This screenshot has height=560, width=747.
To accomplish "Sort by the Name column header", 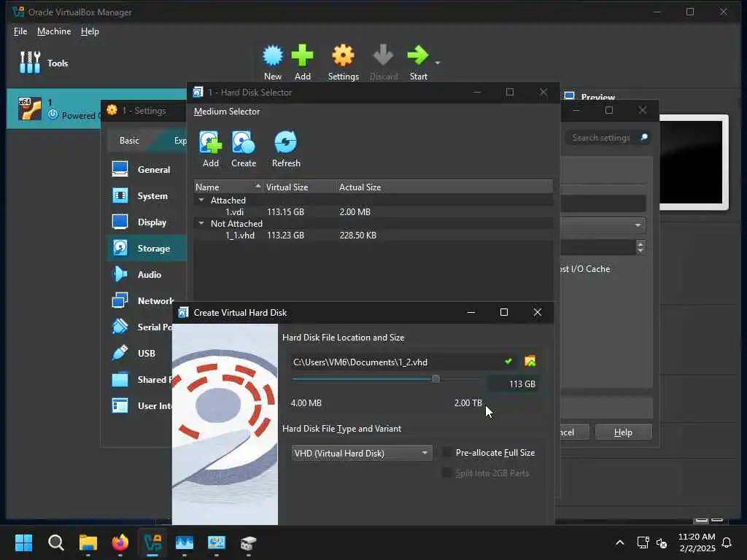I will point(228,187).
